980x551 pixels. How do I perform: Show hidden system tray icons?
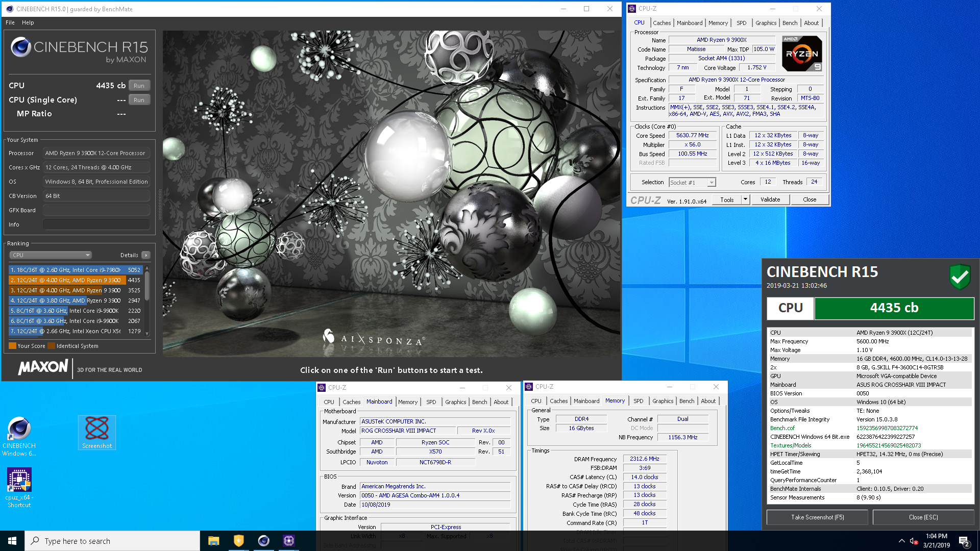point(901,541)
